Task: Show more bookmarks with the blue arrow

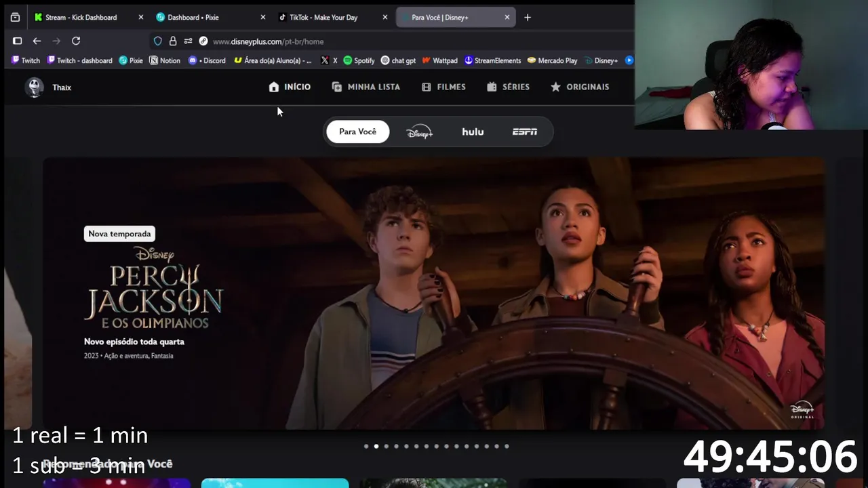Action: 629,60
